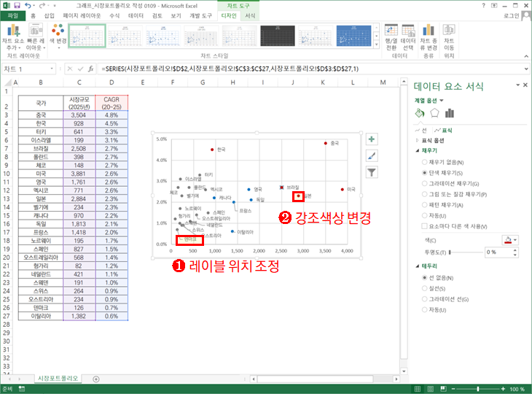Screen dimensions: 532x394
Task: Open task pane options dropdown arrow
Action: (517, 85)
